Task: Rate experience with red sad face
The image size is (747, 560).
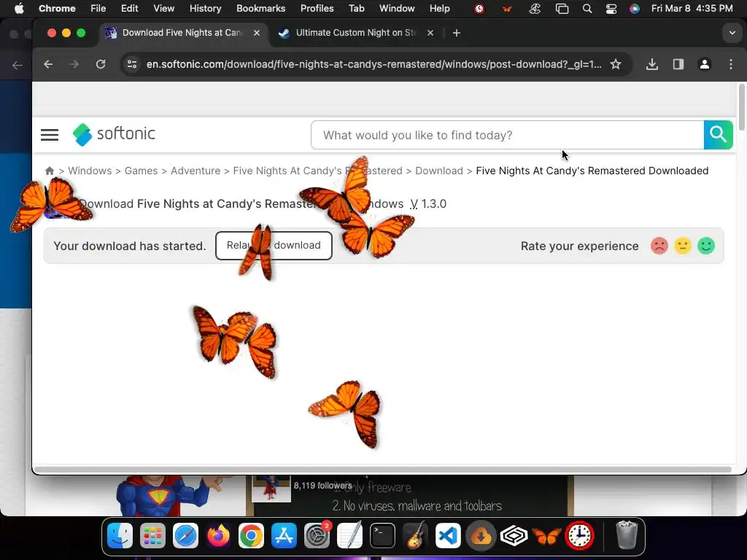Action: (659, 246)
